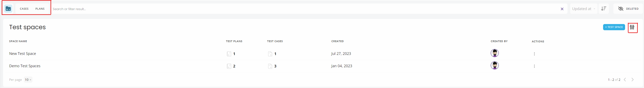This screenshot has width=644, height=88.
Task: Click test plans icon for New Test Space
Action: click(x=229, y=54)
